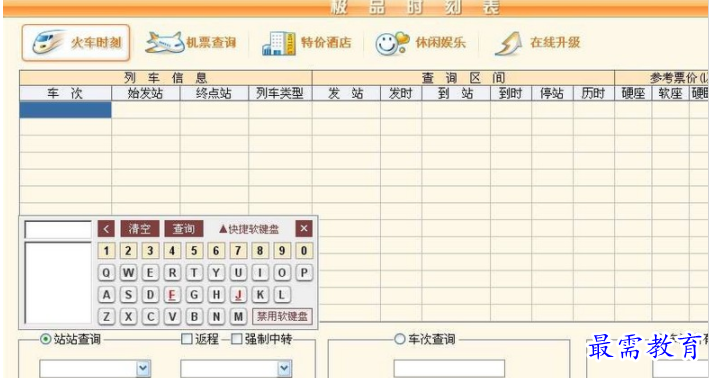Screen dimensions: 710x378
Task: Tap the 3 key on the soft keyboard
Action: coord(150,250)
